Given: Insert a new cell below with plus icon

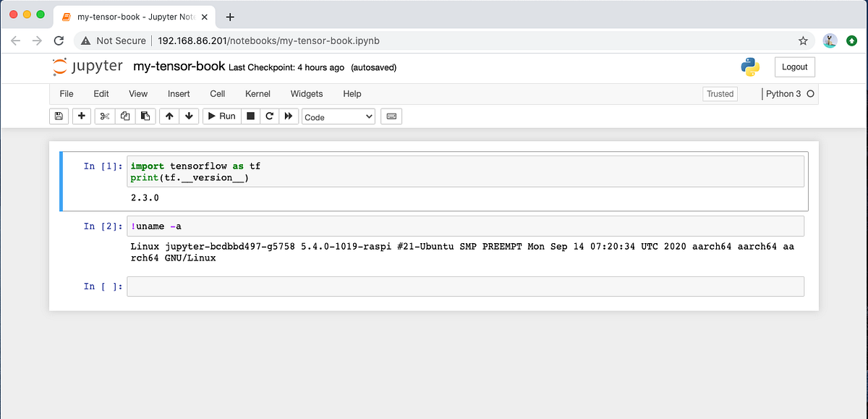Looking at the screenshot, I should tap(81, 116).
